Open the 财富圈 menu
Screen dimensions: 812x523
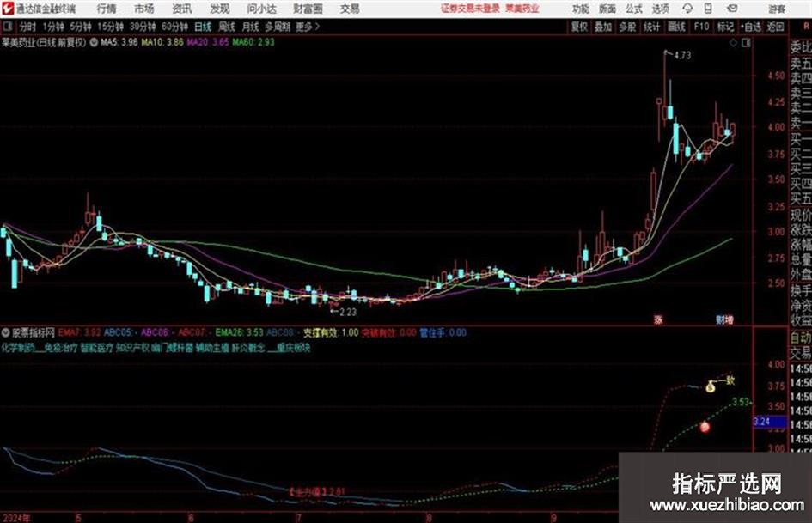coord(308,9)
